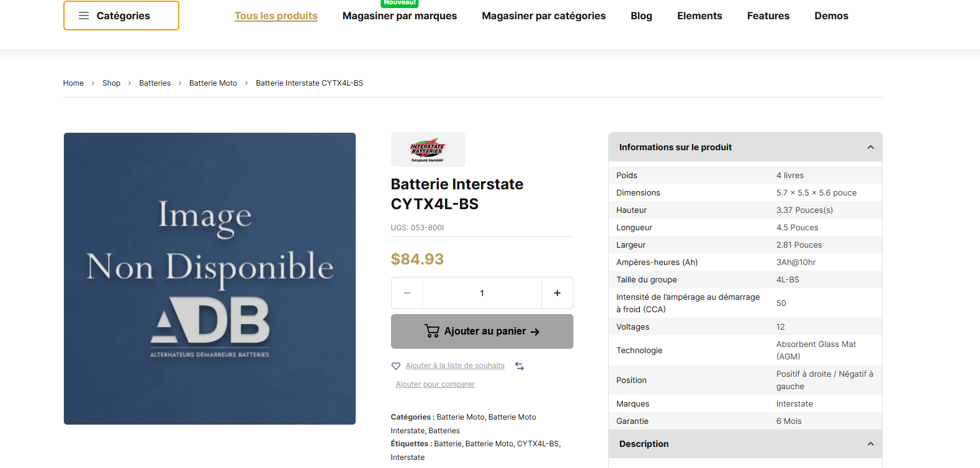
Task: Click the Voltages value 12
Action: 781,327
